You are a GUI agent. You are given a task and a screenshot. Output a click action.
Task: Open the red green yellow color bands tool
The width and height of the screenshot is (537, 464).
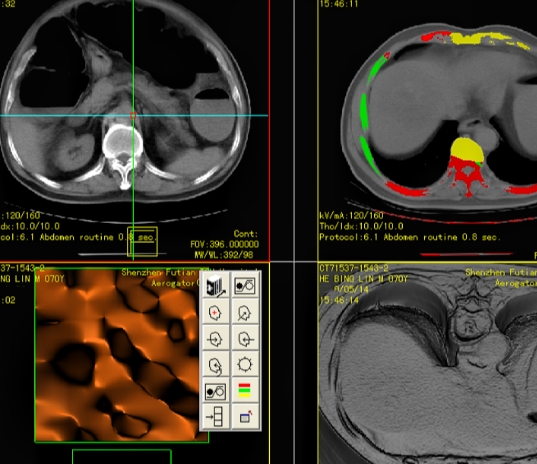(x=245, y=390)
